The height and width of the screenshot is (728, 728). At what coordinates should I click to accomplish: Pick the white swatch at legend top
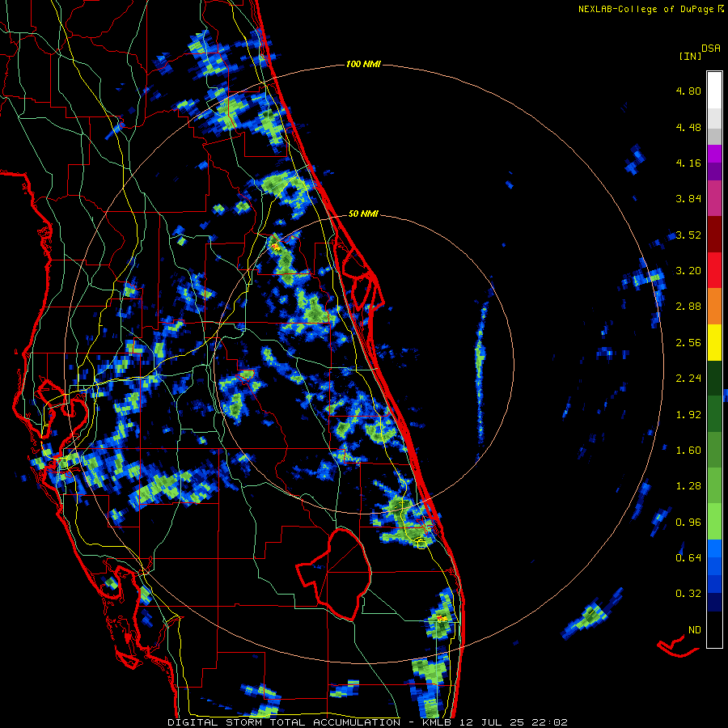[x=714, y=90]
